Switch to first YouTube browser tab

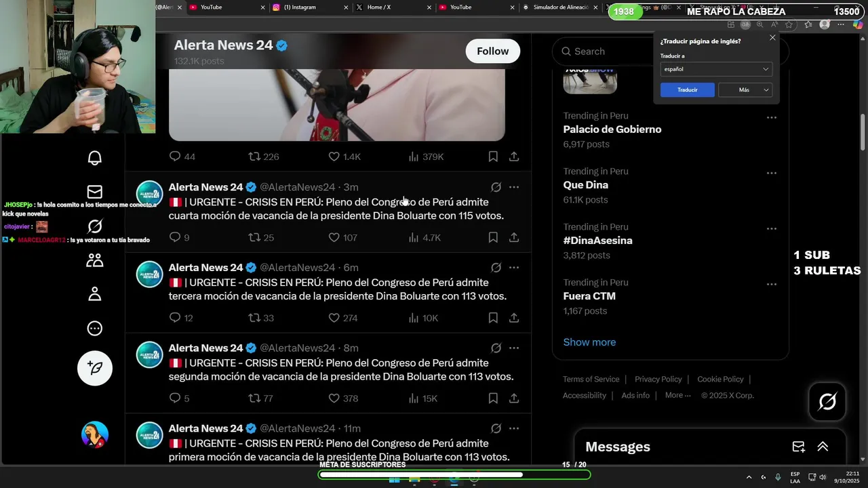pyautogui.click(x=226, y=7)
